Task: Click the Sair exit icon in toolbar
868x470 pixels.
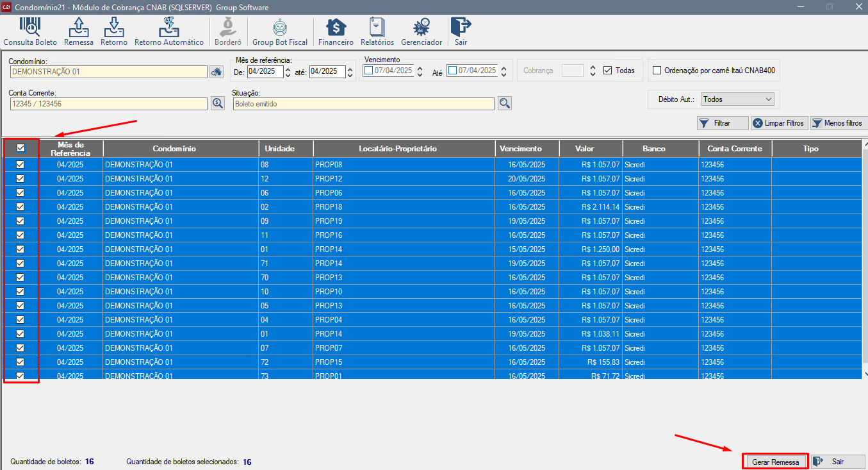Action: point(461,31)
